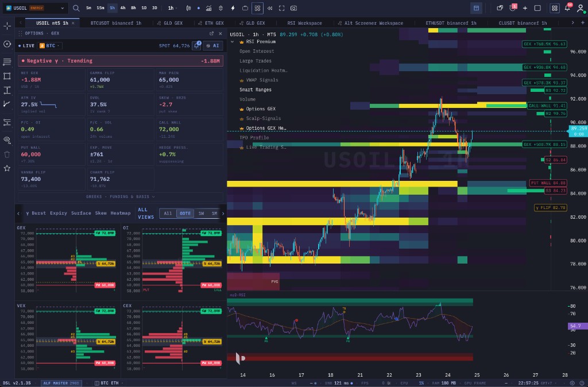
Task: Click the highlighted four-squares layout icon
Action: point(257,8)
